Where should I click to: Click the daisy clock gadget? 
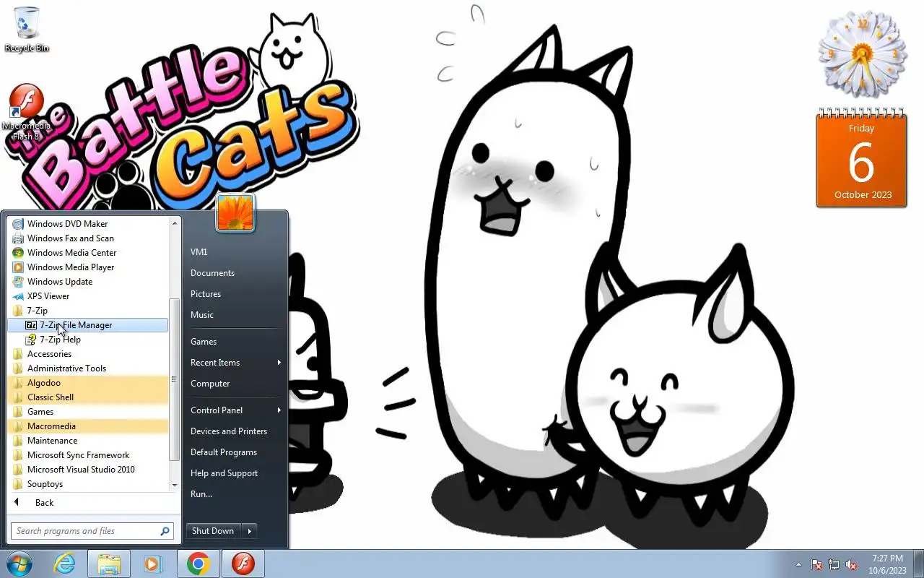(862, 54)
